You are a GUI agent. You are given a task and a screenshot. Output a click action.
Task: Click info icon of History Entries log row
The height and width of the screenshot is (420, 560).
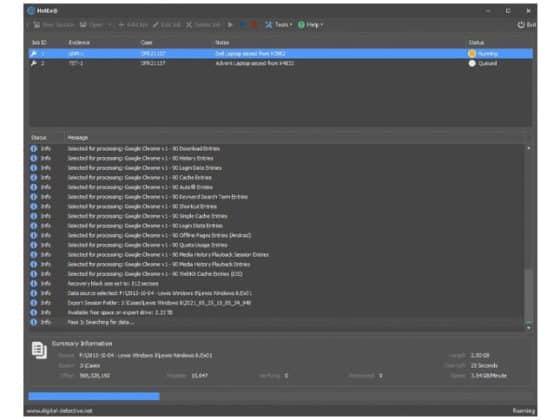(x=34, y=158)
